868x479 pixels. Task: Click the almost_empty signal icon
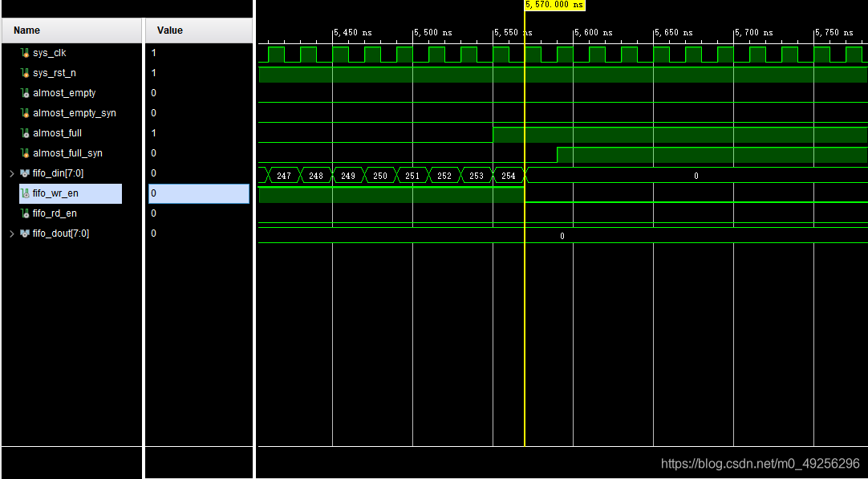coord(25,93)
